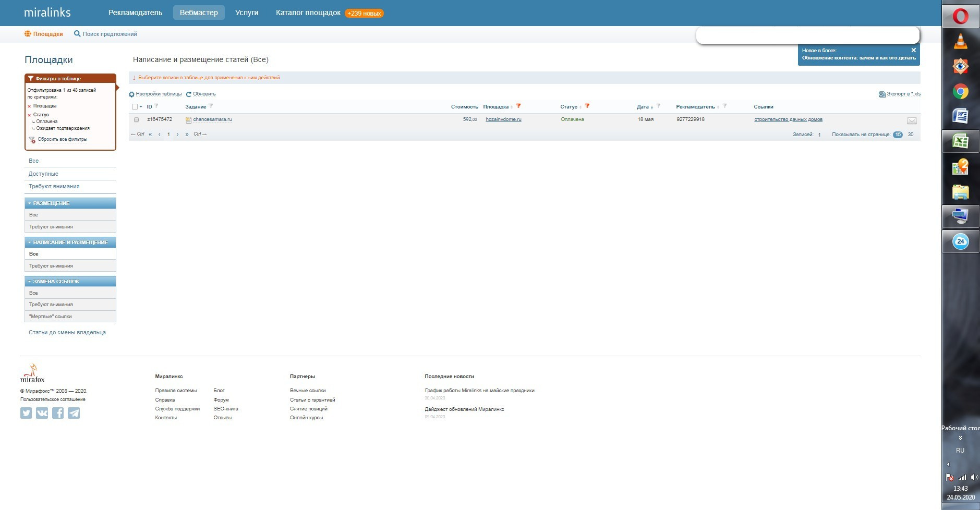Click the filter funnel icon on Рекламодатель column

(724, 106)
